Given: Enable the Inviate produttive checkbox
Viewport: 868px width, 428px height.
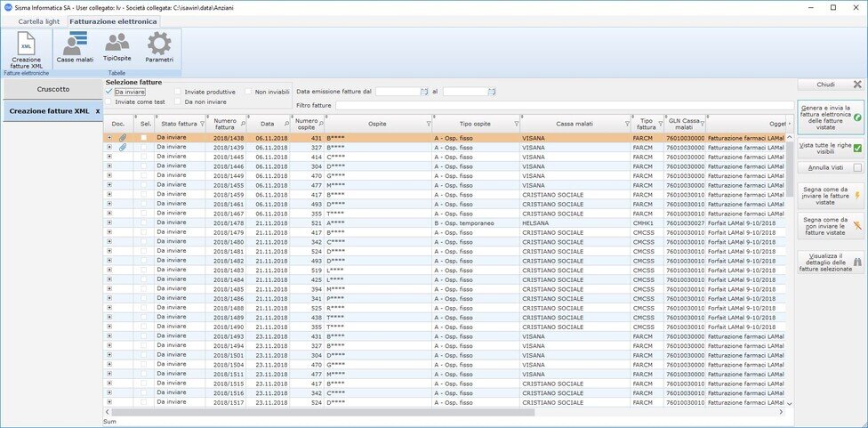Looking at the screenshot, I should (179, 92).
